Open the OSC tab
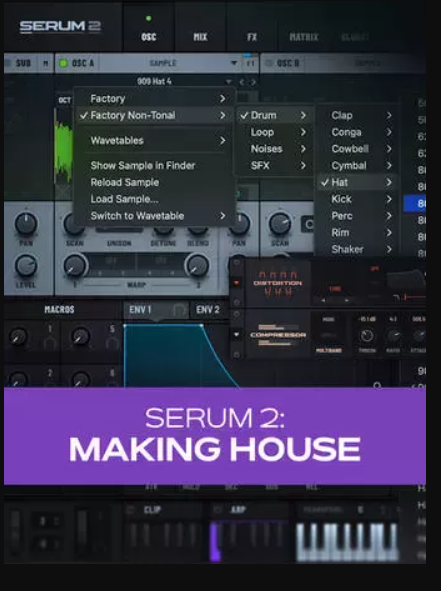 (149, 37)
